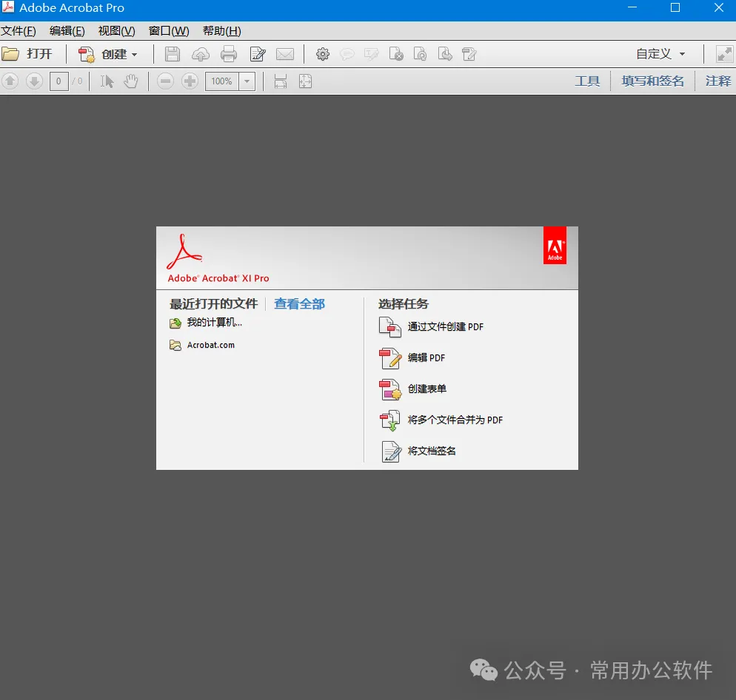Expand the zoom level dropdown arrow

click(x=247, y=81)
